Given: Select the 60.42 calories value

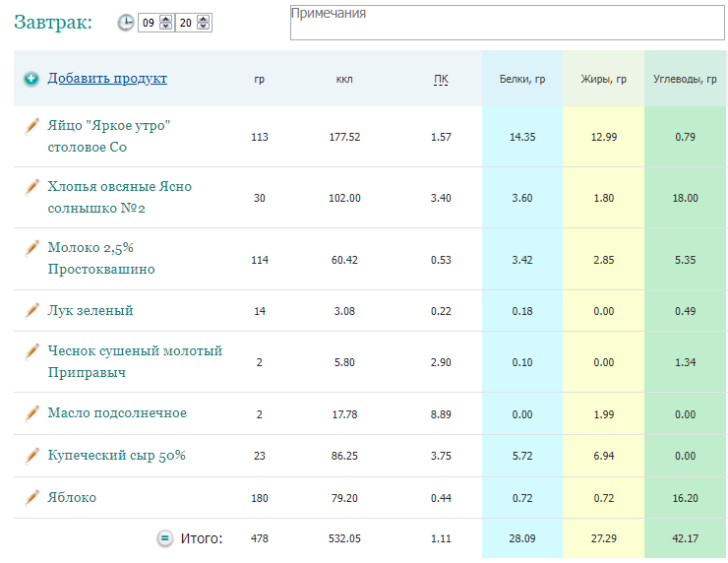Looking at the screenshot, I should 344,260.
